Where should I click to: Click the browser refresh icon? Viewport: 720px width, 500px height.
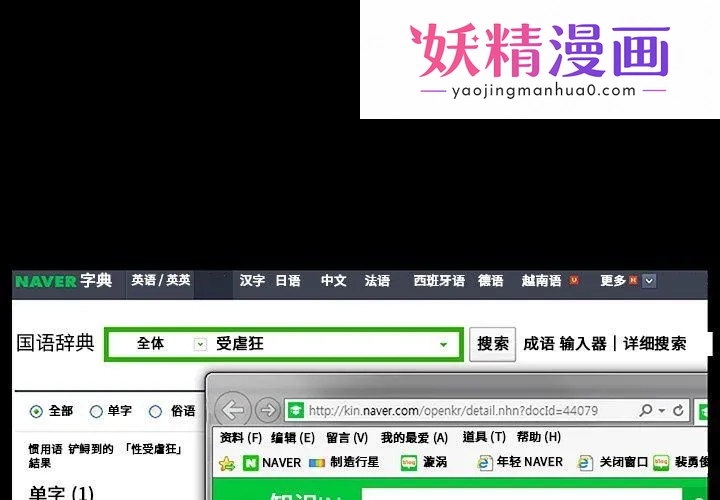(678, 410)
